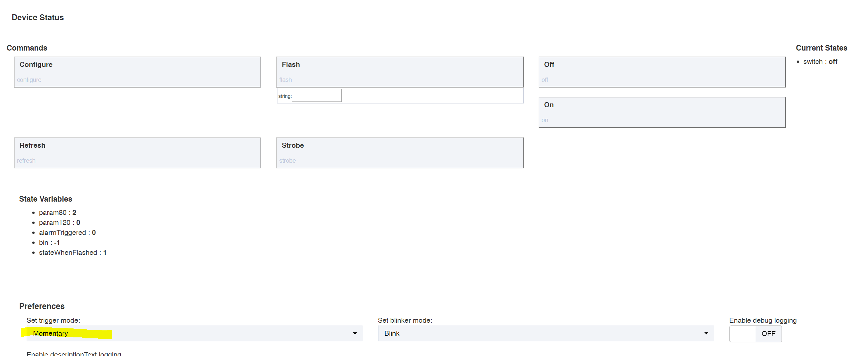
Task: Click the Blink value in blinker mode
Action: (392, 333)
